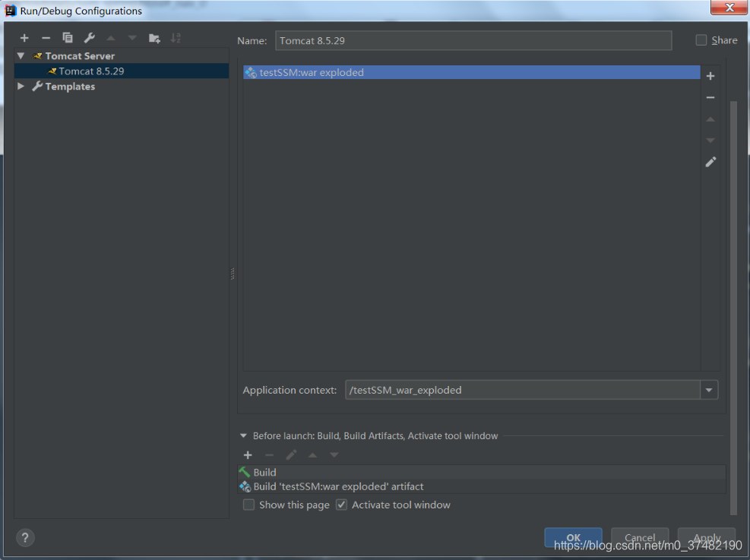Click the Cancel button

coord(640,537)
